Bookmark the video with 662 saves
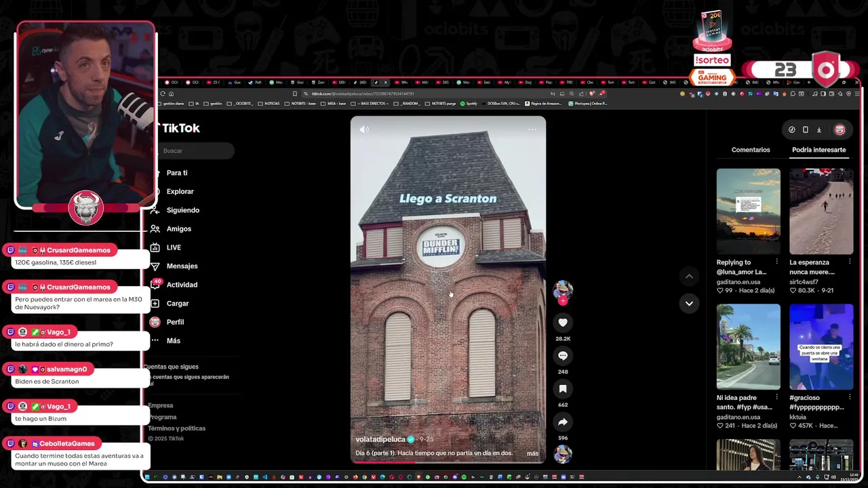 pyautogui.click(x=563, y=389)
